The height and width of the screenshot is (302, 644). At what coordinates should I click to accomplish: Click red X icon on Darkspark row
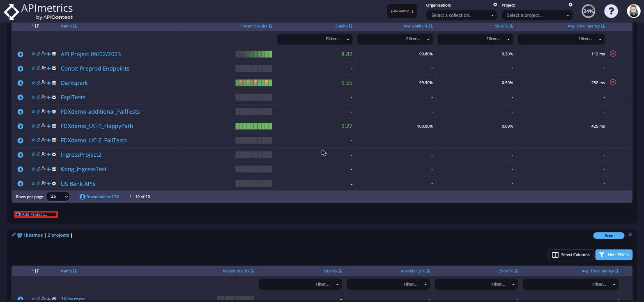tap(613, 82)
